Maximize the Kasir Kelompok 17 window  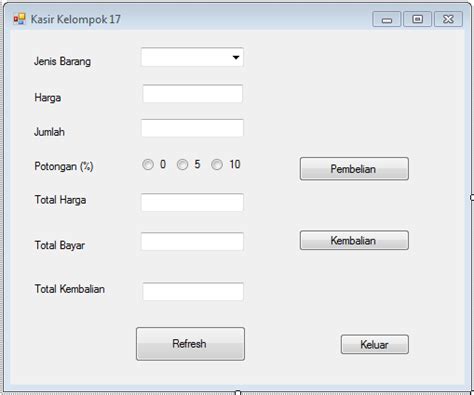point(417,19)
